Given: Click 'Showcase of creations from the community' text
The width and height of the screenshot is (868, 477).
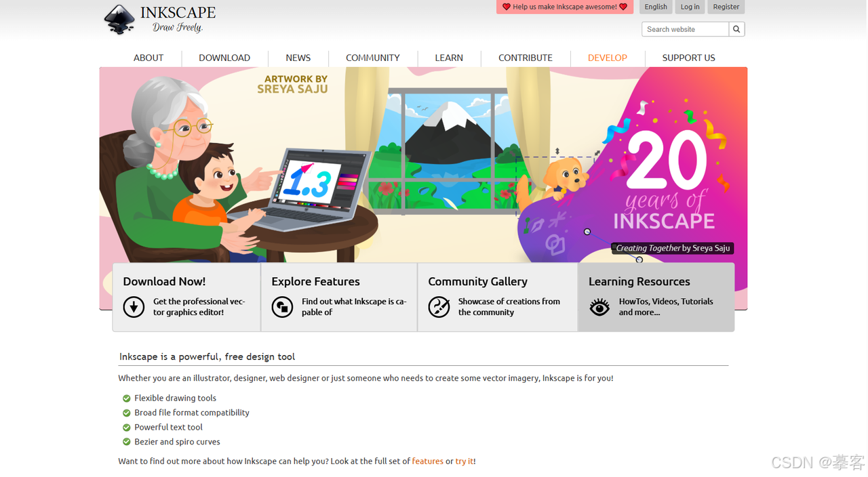Looking at the screenshot, I should [x=509, y=307].
